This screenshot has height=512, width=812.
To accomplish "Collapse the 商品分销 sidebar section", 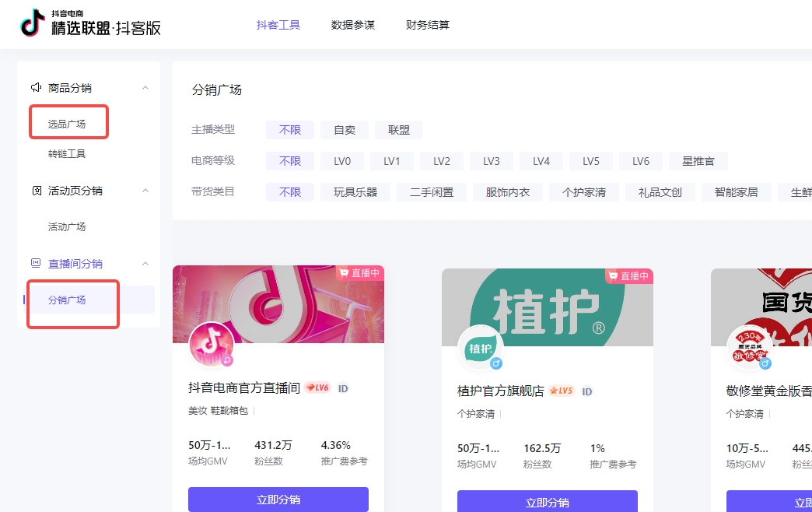I will click(x=145, y=88).
